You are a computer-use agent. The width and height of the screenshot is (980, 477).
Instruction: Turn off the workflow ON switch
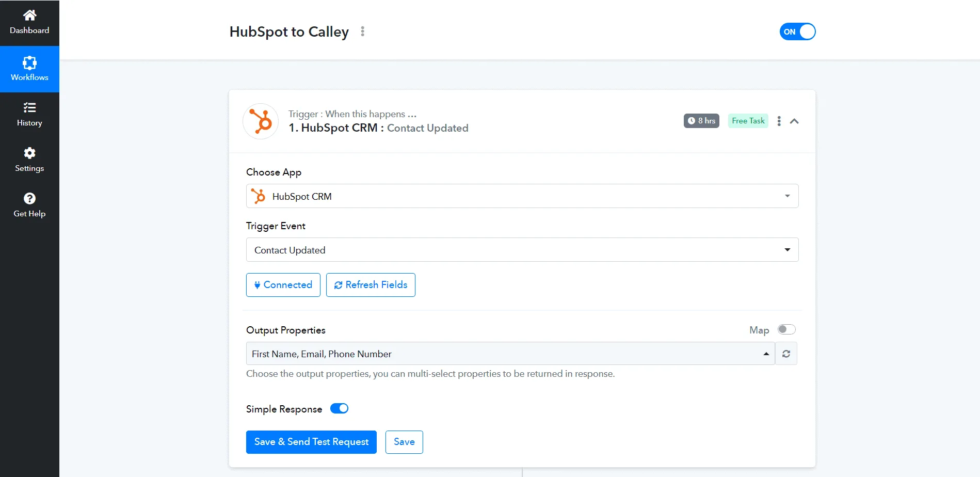pos(797,31)
